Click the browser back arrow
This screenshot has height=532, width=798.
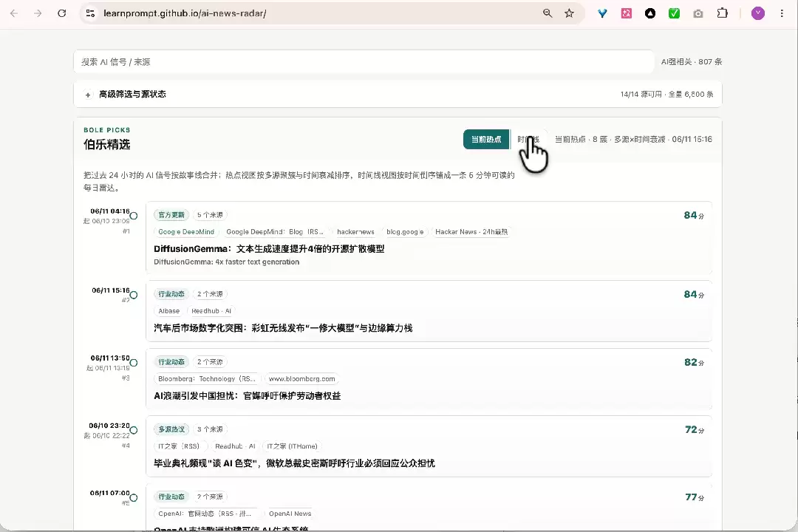click(x=14, y=13)
